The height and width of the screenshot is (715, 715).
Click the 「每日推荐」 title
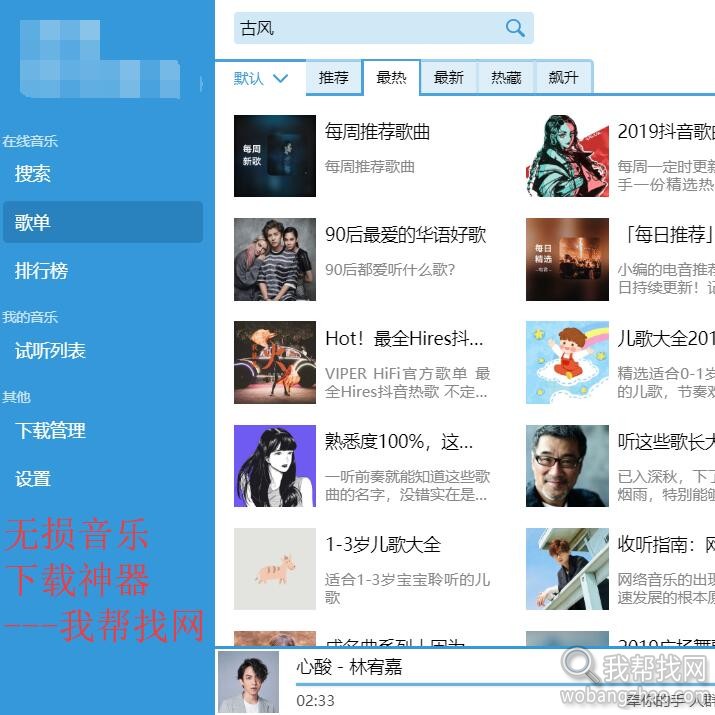668,235
